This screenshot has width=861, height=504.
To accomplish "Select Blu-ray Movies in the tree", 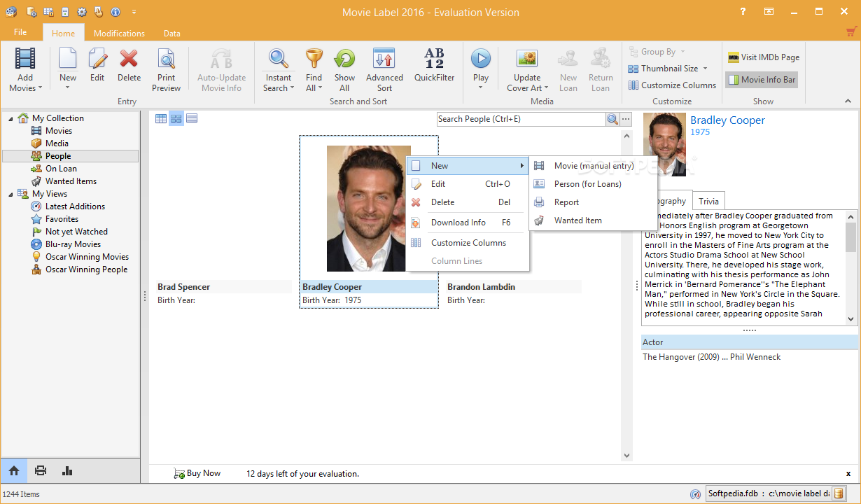I will (73, 244).
